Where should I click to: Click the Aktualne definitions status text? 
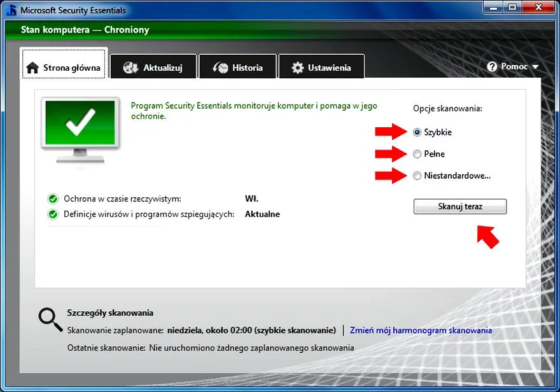tap(262, 214)
